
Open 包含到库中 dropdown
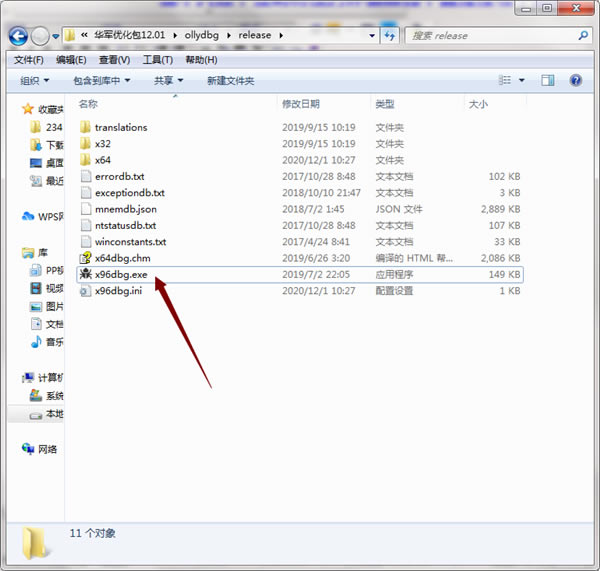click(x=102, y=81)
